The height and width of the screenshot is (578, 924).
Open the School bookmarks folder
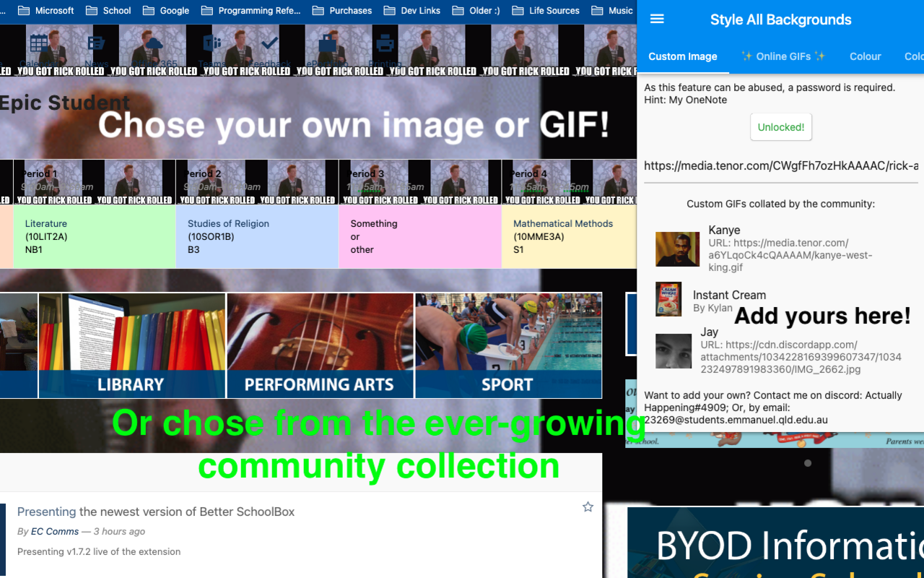108,10
